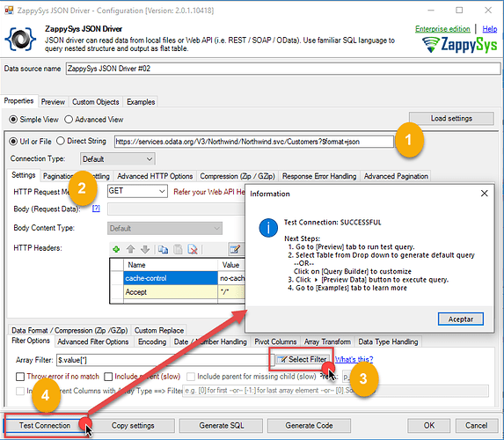Image resolution: width=504 pixels, height=440 pixels.
Task: Open the Properties tab
Action: pyautogui.click(x=18, y=101)
